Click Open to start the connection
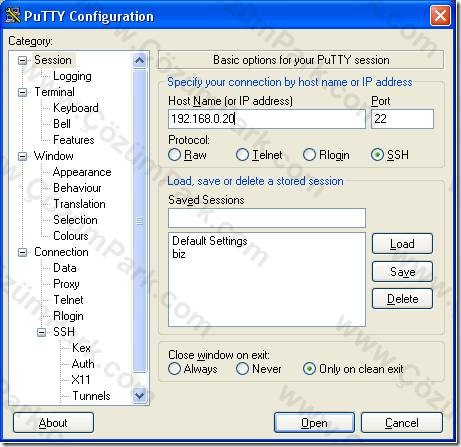 [314, 423]
